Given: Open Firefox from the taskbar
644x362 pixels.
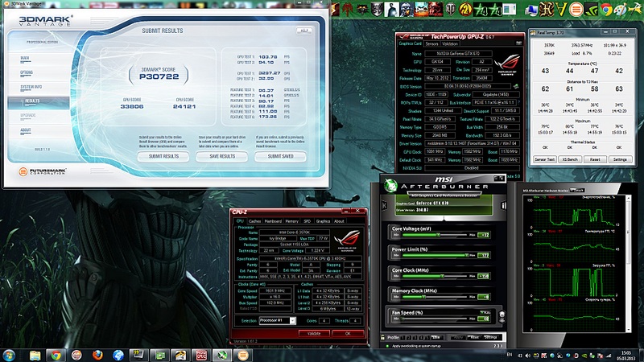Looking at the screenshot, I should tap(97, 355).
